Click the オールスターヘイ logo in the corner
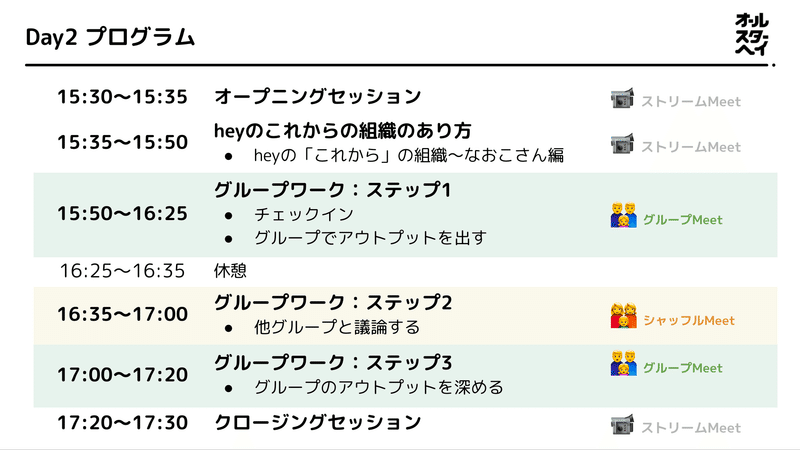The height and width of the screenshot is (450, 800). point(752,34)
